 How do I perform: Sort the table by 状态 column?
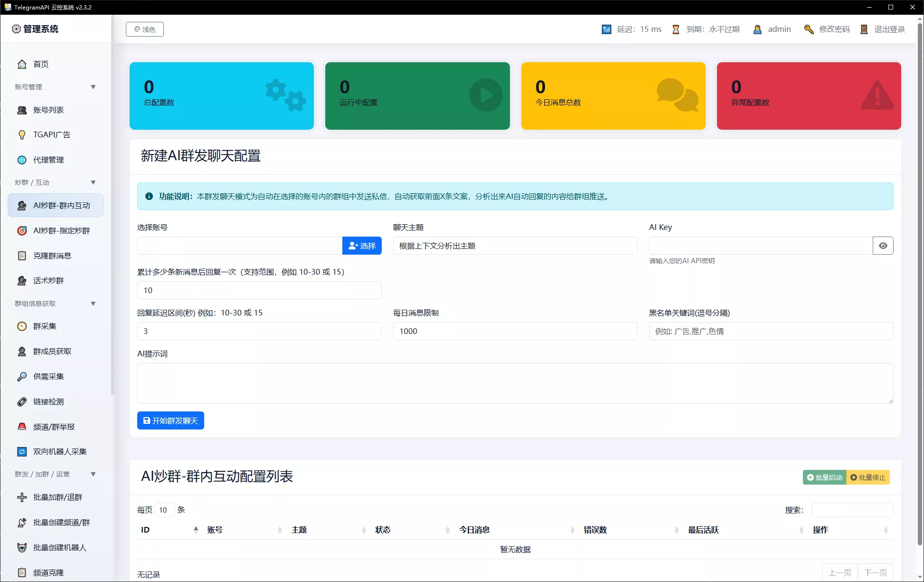(x=413, y=530)
